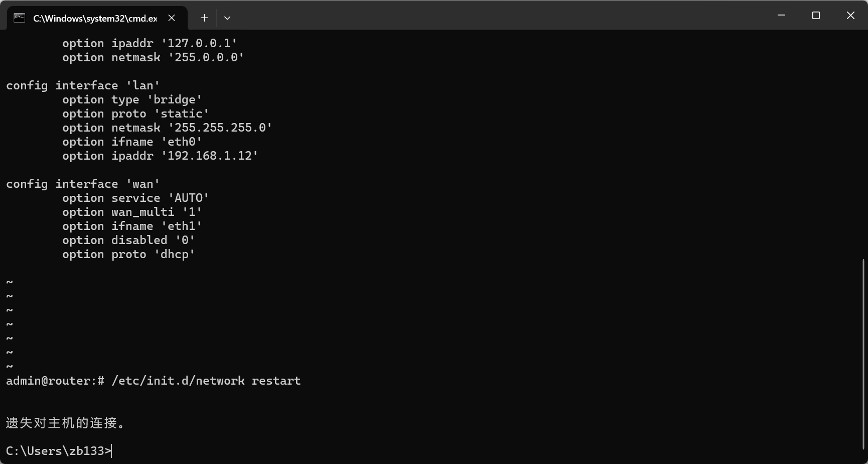
Task: Click the option ifname 'eth1' line
Action: click(x=131, y=226)
